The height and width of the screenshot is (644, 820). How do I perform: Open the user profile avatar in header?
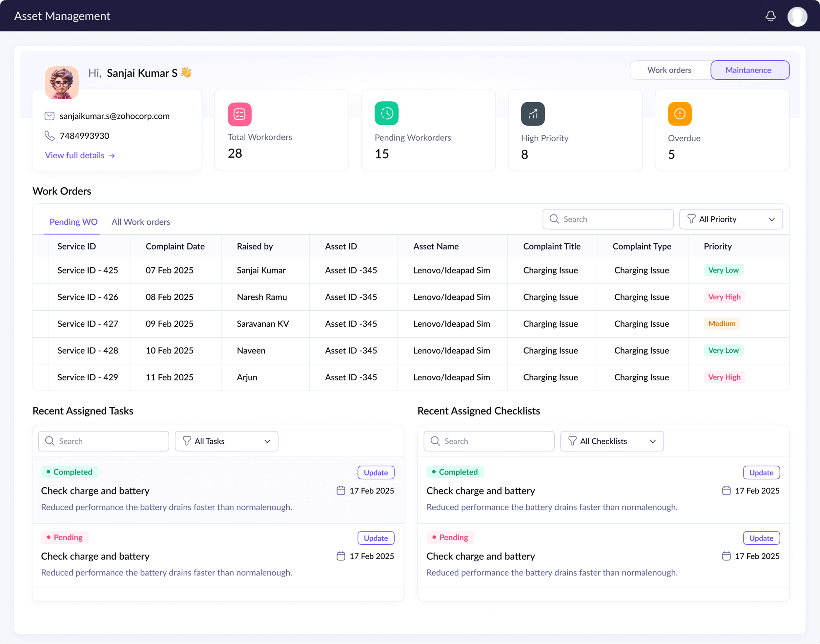click(797, 16)
